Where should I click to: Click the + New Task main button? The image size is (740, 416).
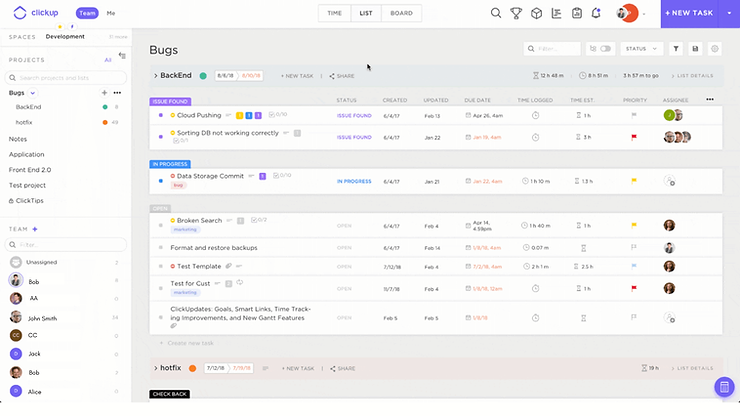point(689,13)
